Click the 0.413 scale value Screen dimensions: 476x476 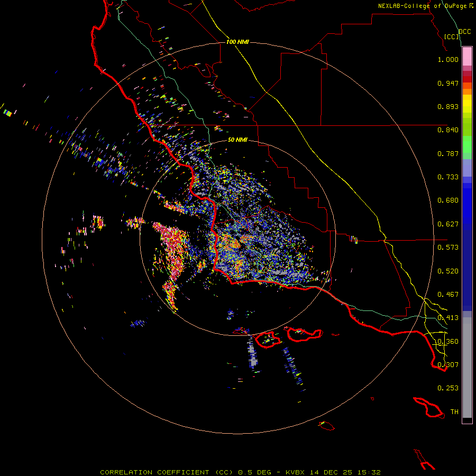click(x=448, y=318)
